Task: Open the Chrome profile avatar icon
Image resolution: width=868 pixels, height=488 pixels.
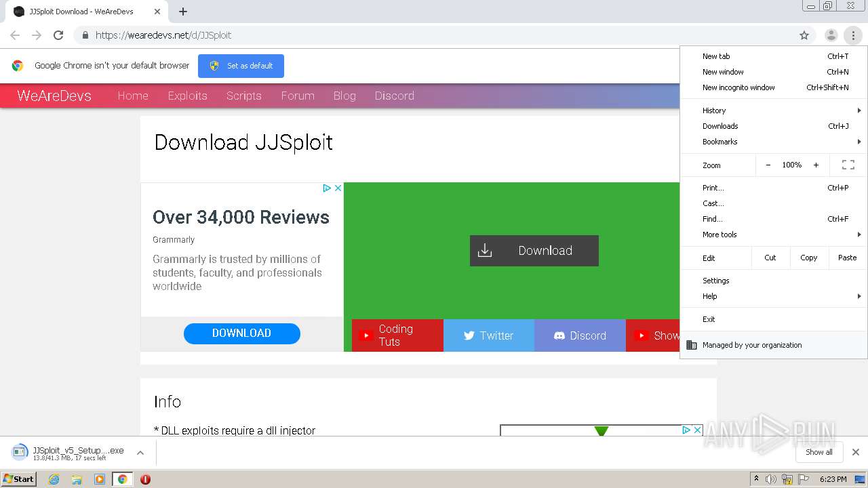Action: [x=831, y=35]
